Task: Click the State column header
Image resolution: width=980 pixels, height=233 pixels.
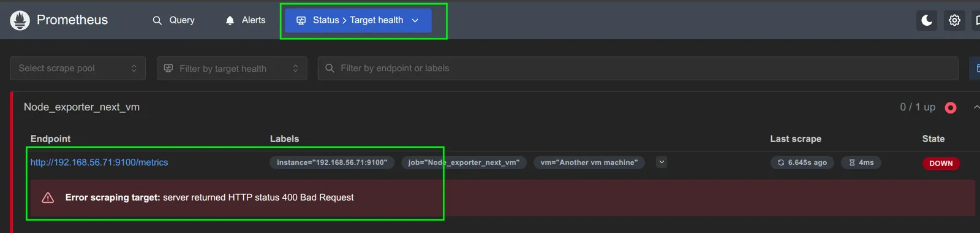Action: pyautogui.click(x=933, y=139)
